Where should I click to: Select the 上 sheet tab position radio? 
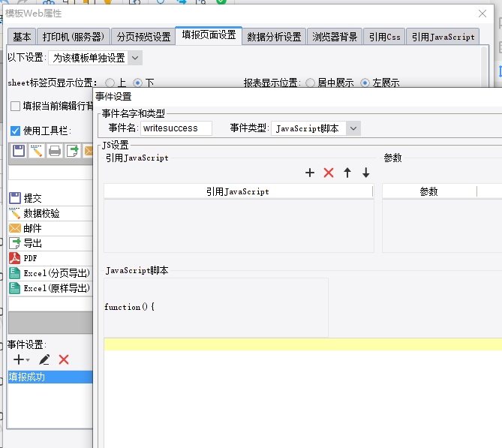(110, 83)
